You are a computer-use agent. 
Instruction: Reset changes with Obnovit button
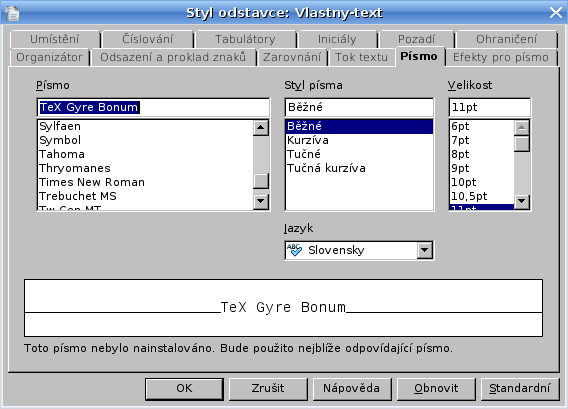tap(436, 389)
